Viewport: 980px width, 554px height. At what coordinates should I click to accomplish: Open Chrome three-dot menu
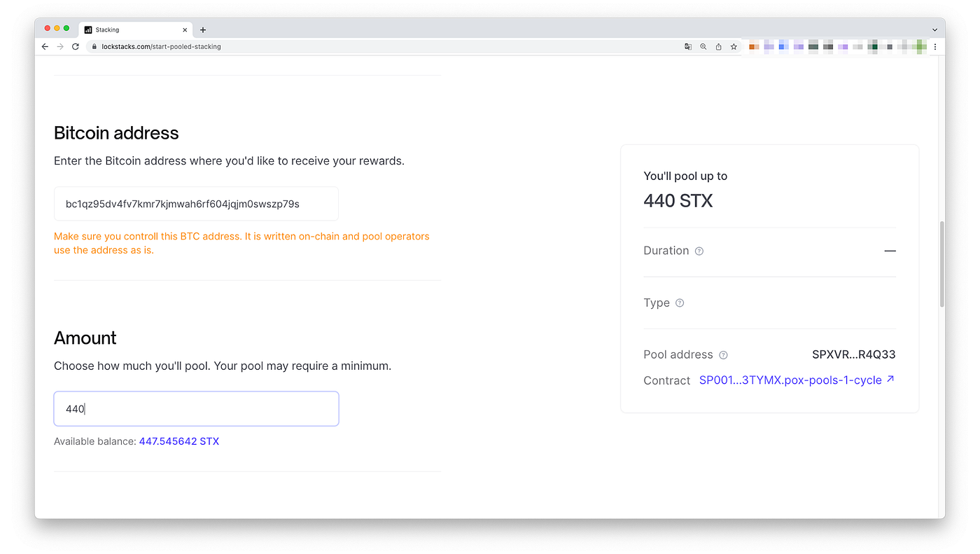point(935,47)
